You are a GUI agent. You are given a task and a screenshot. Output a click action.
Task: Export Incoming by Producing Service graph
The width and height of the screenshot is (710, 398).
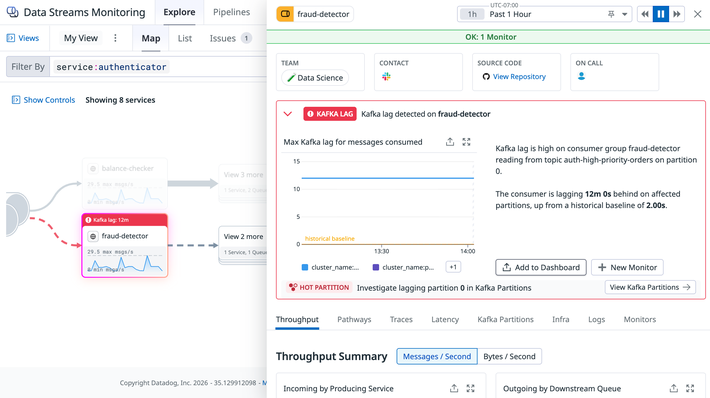point(454,388)
